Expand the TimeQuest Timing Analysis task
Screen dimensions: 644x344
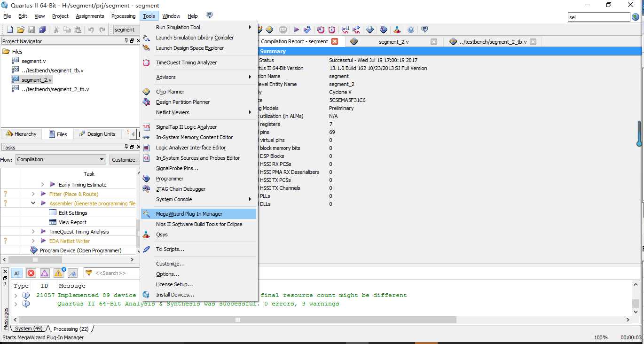point(33,232)
